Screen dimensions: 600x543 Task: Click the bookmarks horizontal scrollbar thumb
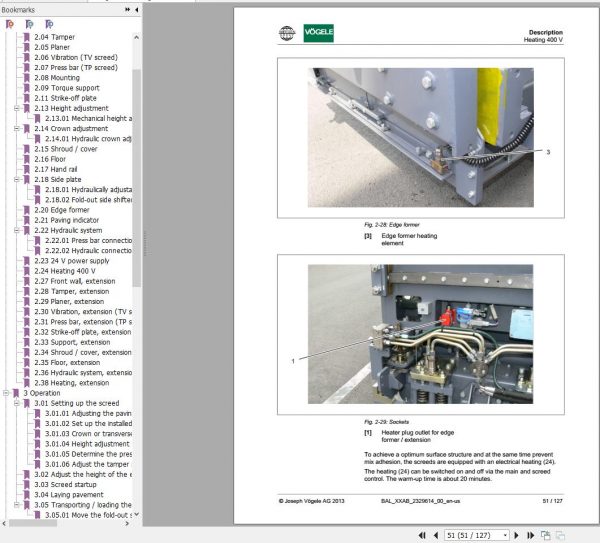click(x=33, y=523)
